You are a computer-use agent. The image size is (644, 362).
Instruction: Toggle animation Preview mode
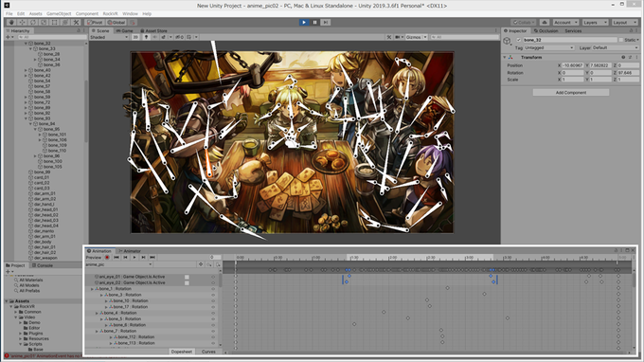click(94, 257)
